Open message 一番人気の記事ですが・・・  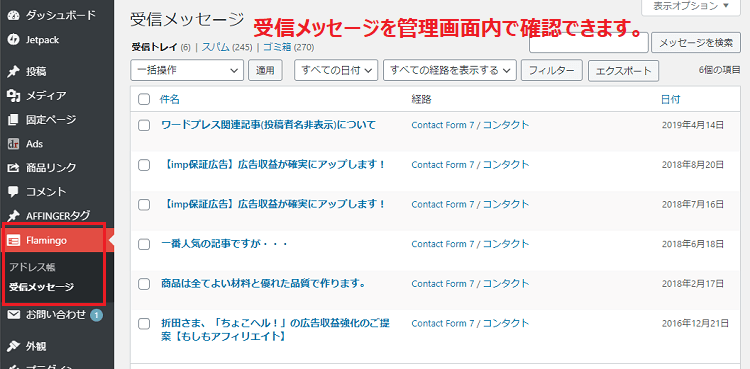pyautogui.click(x=224, y=244)
